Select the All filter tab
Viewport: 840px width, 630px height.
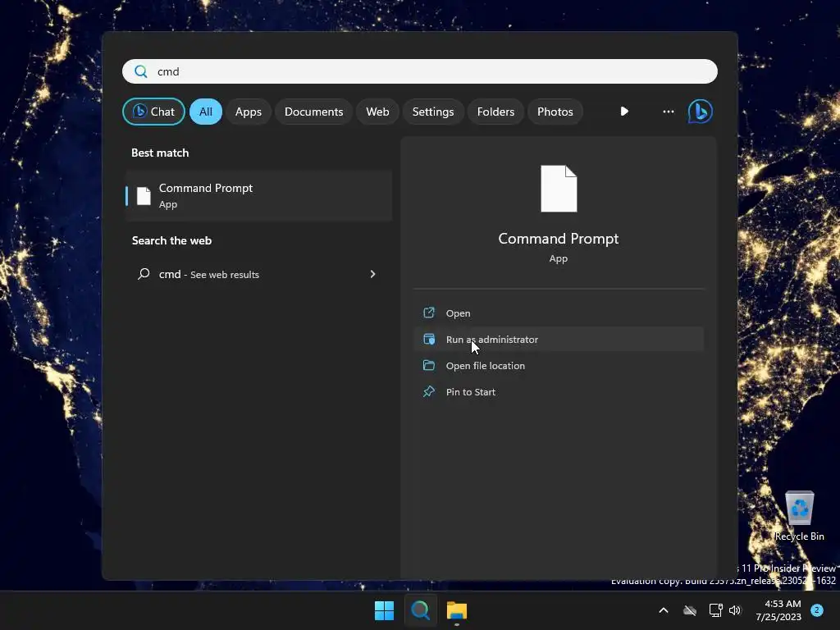(x=206, y=112)
